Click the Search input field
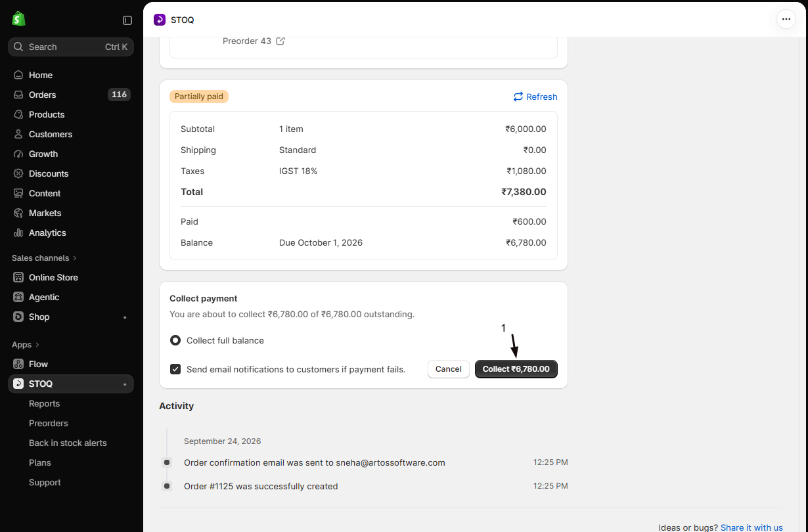Viewport: 808px width, 532px height. (71, 47)
